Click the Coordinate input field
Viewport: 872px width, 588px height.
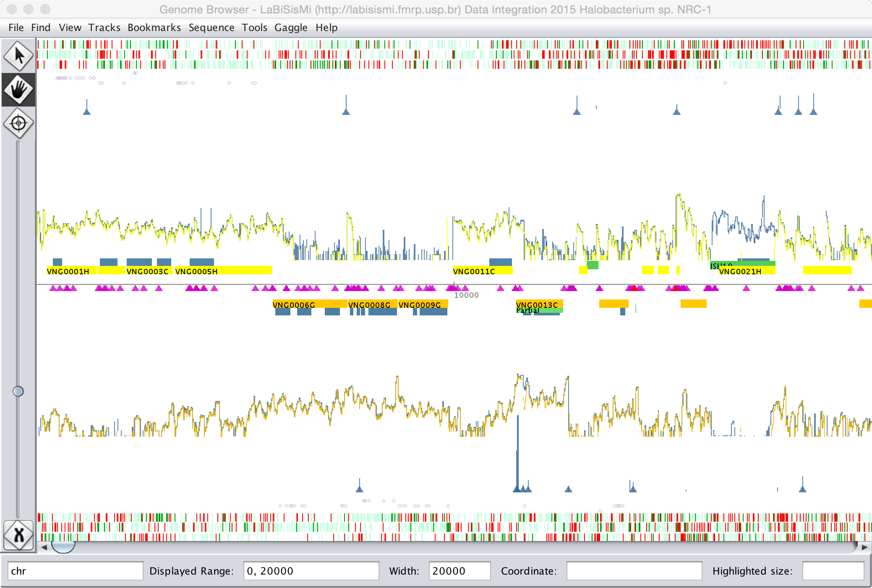pos(634,571)
